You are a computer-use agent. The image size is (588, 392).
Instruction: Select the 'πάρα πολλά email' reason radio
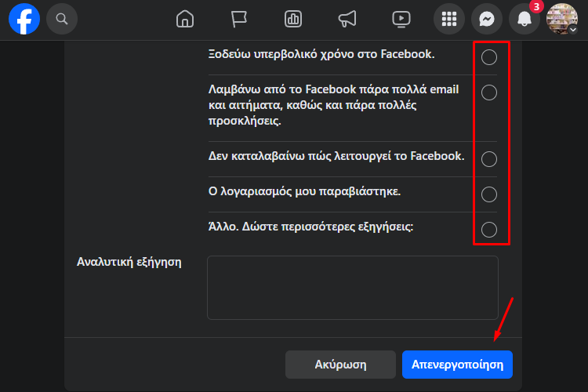pyautogui.click(x=489, y=93)
